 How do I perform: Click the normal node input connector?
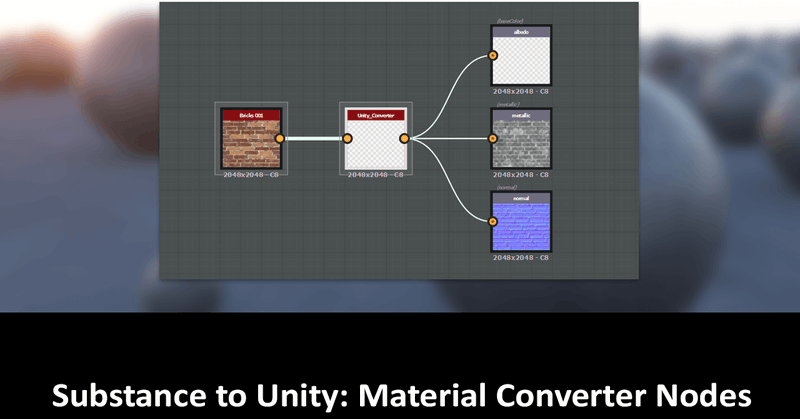(x=493, y=221)
